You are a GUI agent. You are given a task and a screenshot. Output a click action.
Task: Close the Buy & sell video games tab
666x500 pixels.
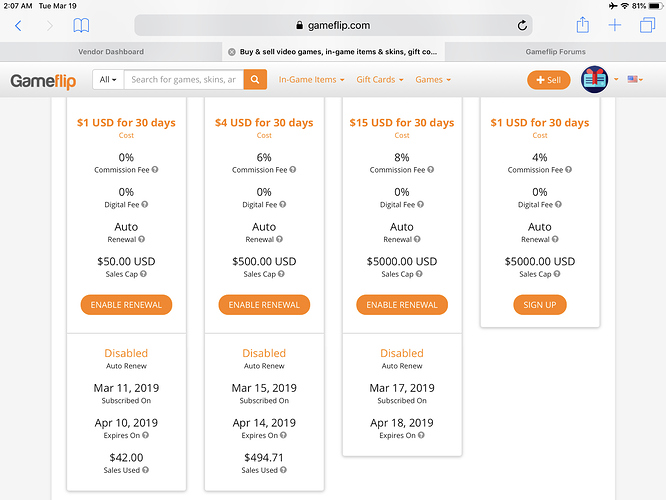(231, 52)
